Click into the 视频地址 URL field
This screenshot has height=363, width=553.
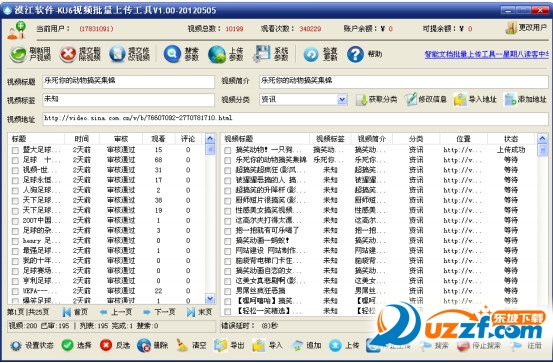295,119
